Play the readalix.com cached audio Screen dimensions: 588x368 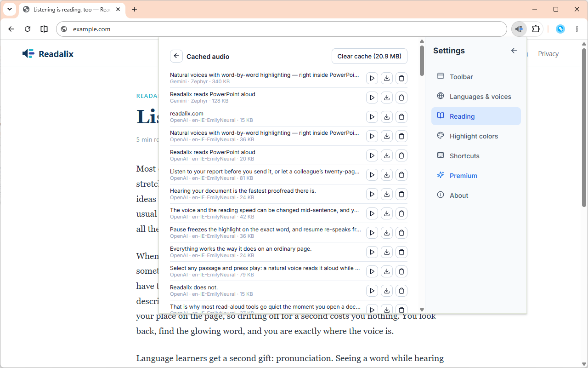[x=372, y=117]
